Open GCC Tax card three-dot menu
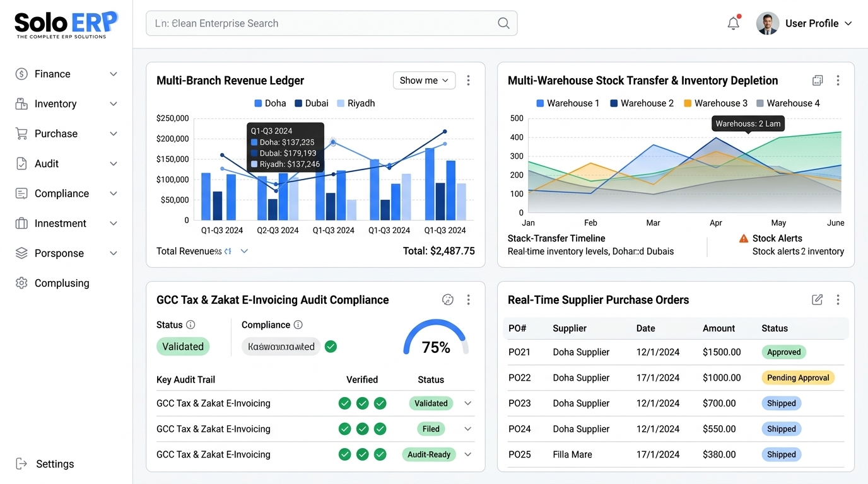This screenshot has height=484, width=868. [468, 300]
